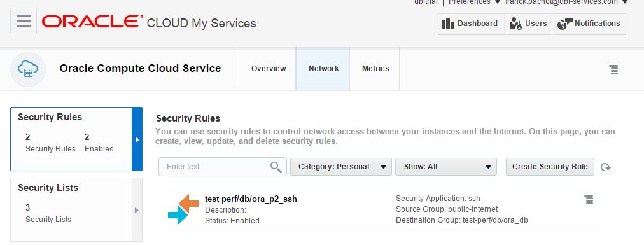Screen dimensions: 644x245
Task: Click Create Security Rule button
Action: tap(550, 167)
